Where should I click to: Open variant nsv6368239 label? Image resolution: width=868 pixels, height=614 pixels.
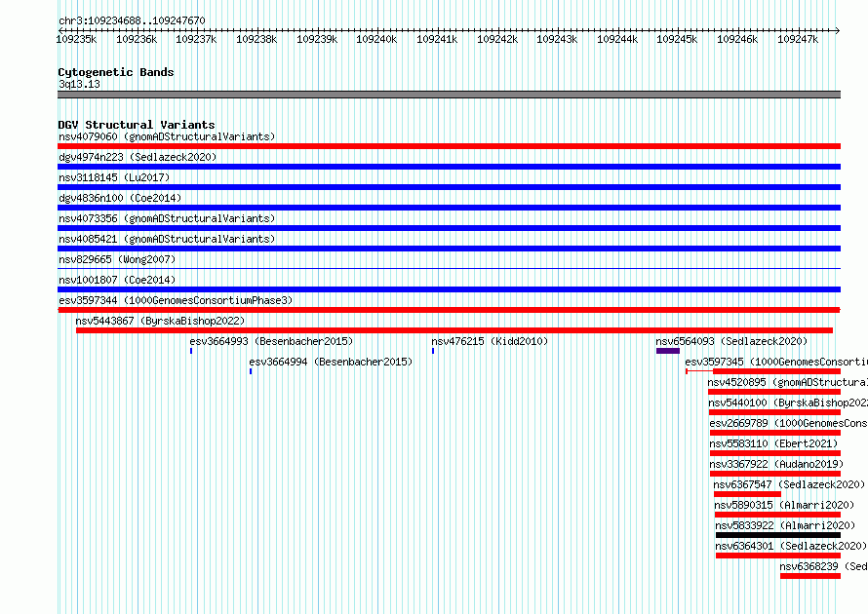pyautogui.click(x=824, y=566)
